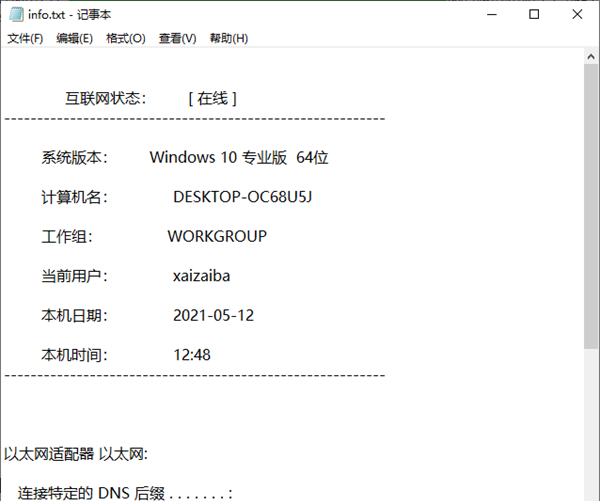Click the label 本机日期:
This screenshot has height=501, width=600.
[x=75, y=316]
